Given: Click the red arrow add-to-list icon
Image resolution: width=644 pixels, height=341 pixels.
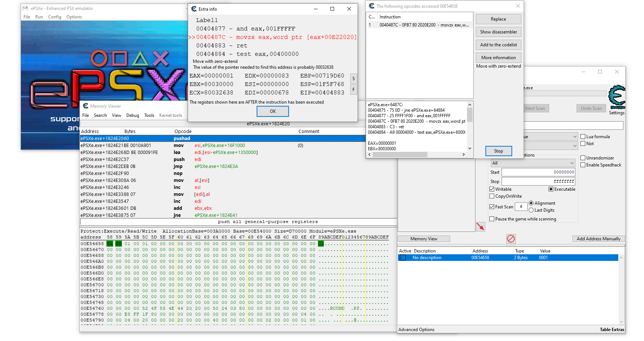Looking at the screenshot, I should pos(480,227).
